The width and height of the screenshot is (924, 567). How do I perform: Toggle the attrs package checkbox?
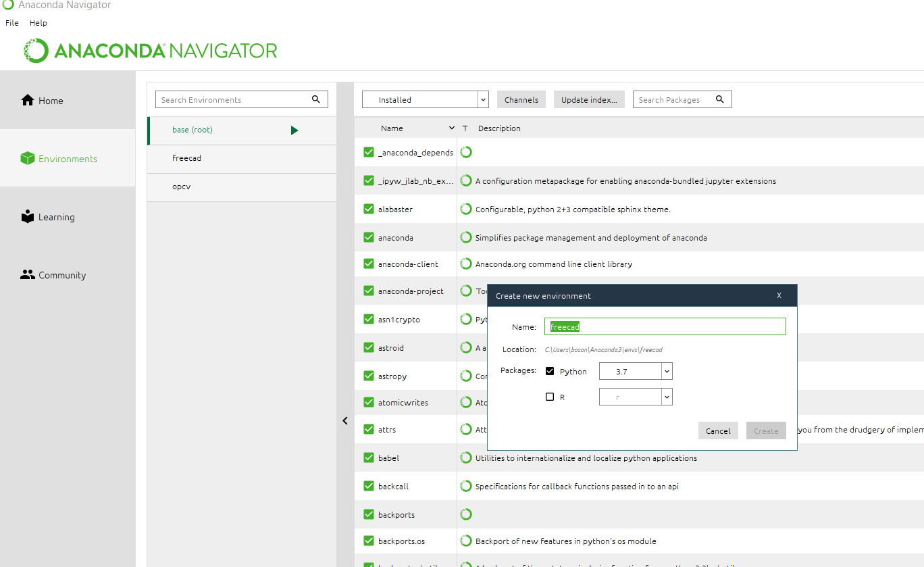[369, 429]
